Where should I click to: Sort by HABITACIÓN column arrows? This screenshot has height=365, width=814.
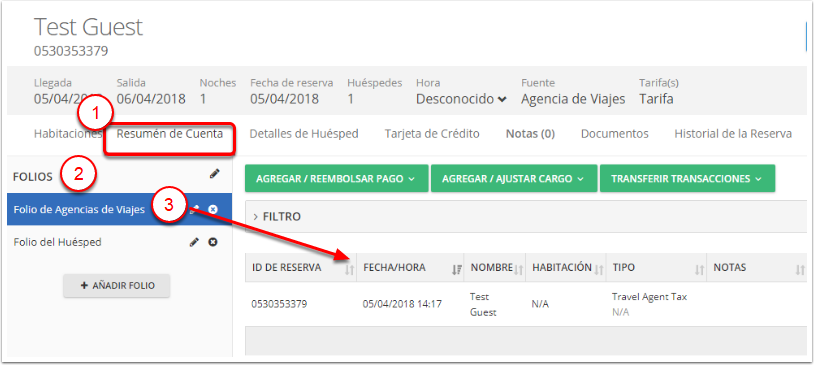click(599, 269)
